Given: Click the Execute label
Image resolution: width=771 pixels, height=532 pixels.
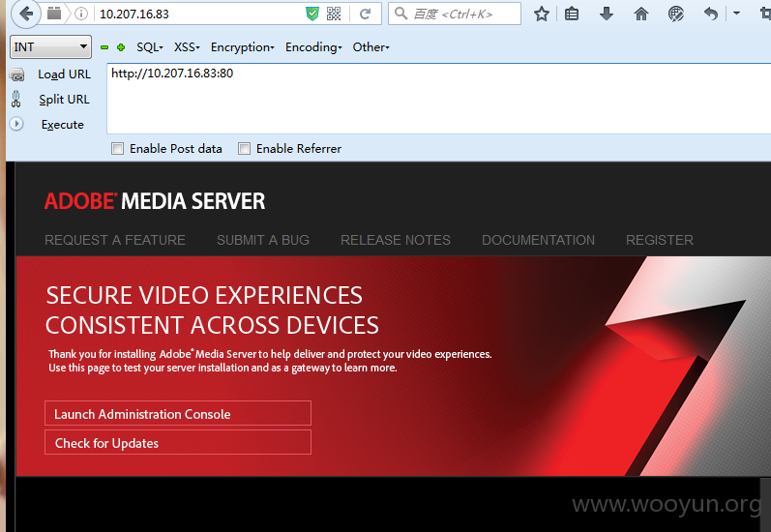Looking at the screenshot, I should (63, 125).
